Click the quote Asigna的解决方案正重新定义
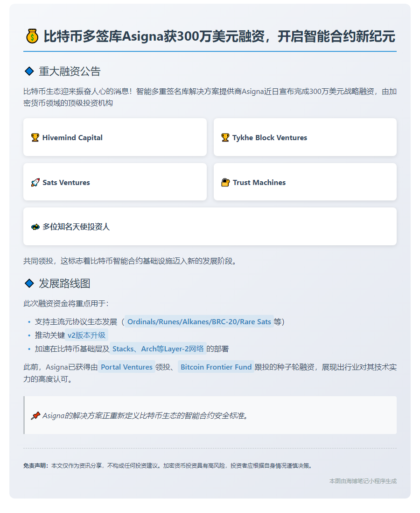 pyautogui.click(x=146, y=416)
